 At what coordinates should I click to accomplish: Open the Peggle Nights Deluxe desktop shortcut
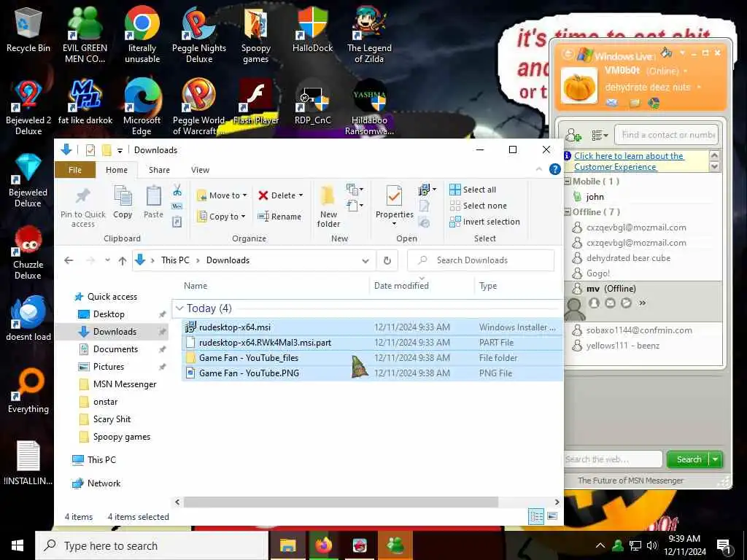point(199,36)
